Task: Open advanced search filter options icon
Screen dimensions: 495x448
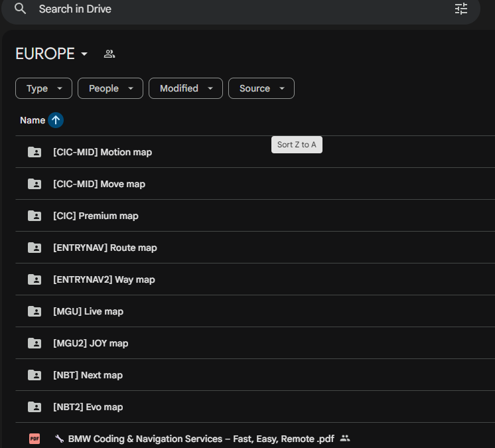Action: tap(461, 9)
